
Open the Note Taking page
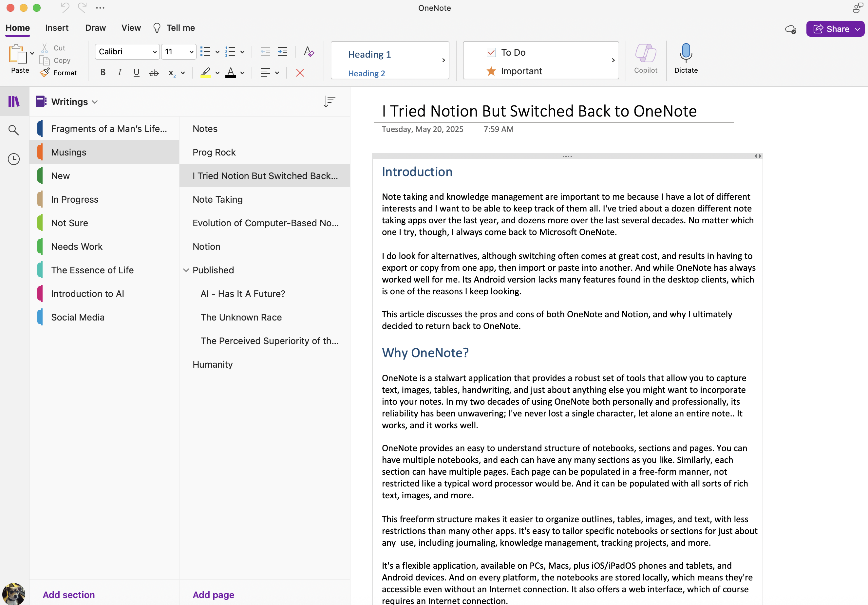click(264, 199)
